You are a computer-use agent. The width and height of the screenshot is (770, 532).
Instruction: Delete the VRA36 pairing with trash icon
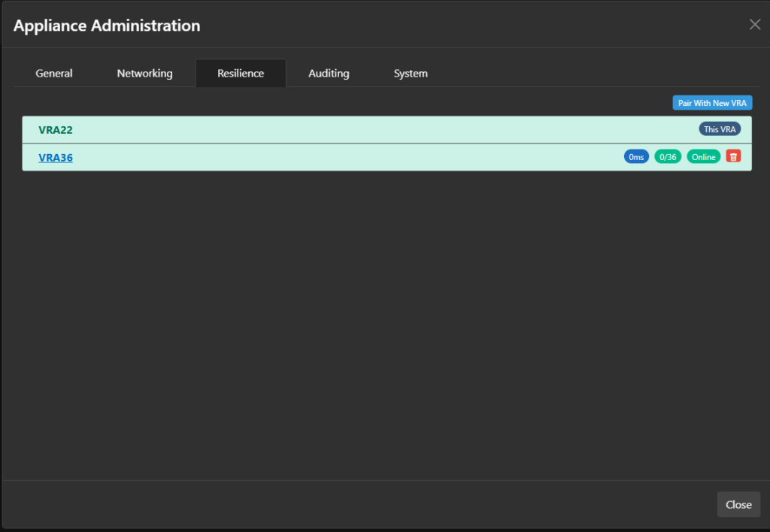(733, 156)
